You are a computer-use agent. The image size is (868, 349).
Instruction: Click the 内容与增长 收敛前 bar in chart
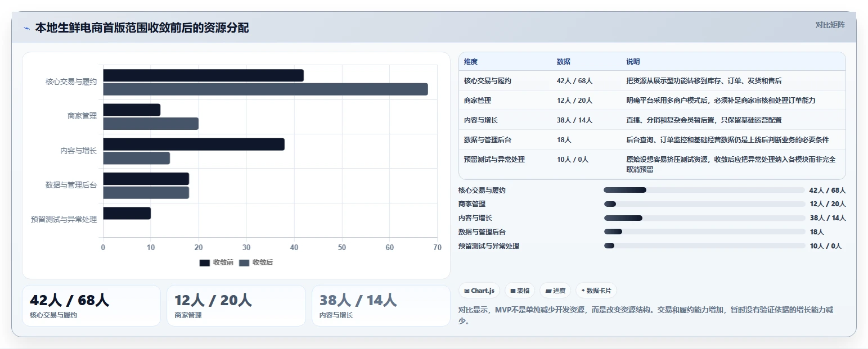point(194,144)
